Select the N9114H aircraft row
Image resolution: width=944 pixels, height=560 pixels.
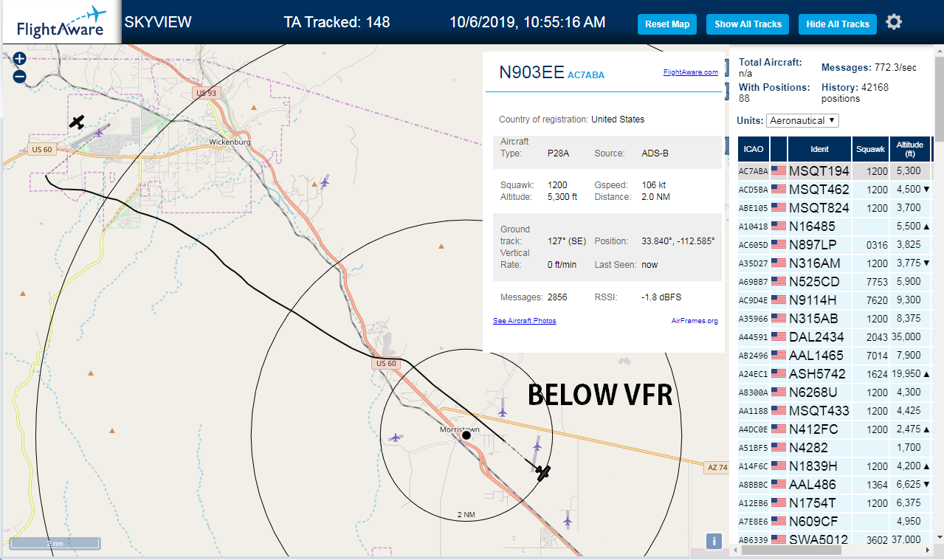[x=835, y=300]
